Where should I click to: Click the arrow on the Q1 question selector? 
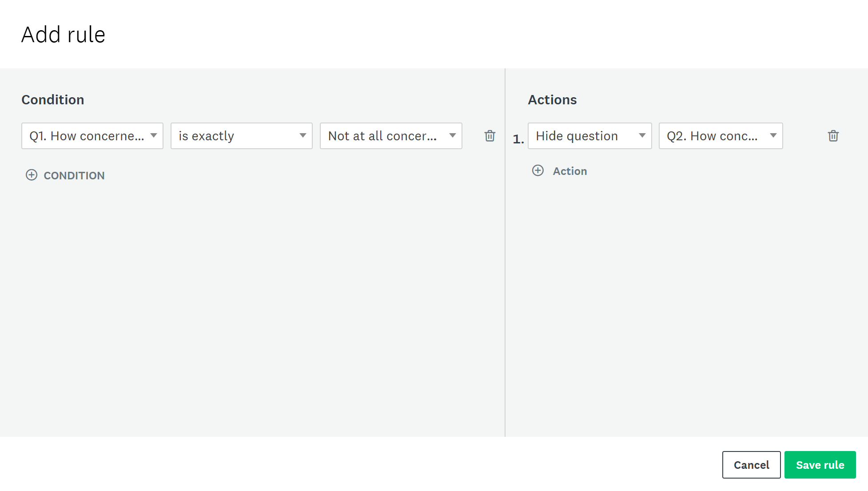pyautogui.click(x=154, y=135)
